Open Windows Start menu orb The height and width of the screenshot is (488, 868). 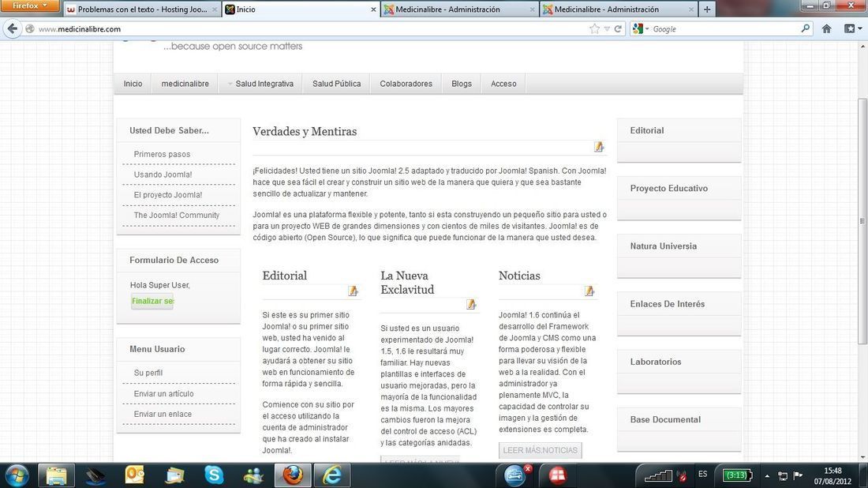point(17,475)
